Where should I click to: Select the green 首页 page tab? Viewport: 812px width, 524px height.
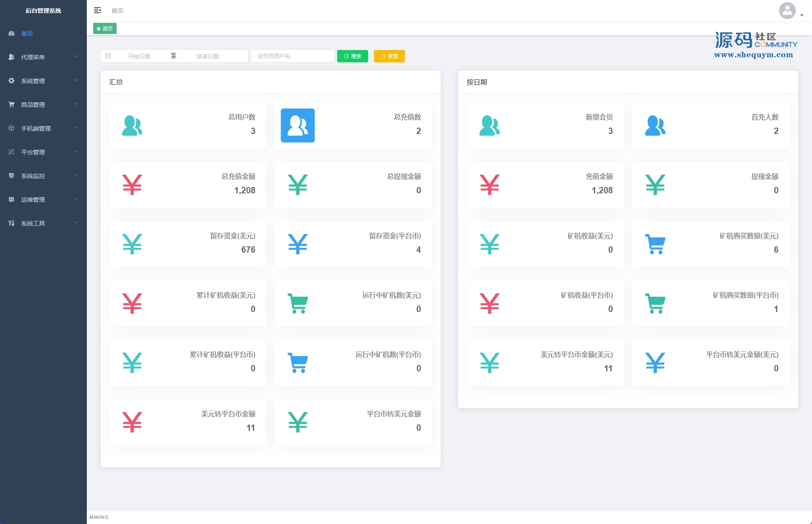(105, 28)
